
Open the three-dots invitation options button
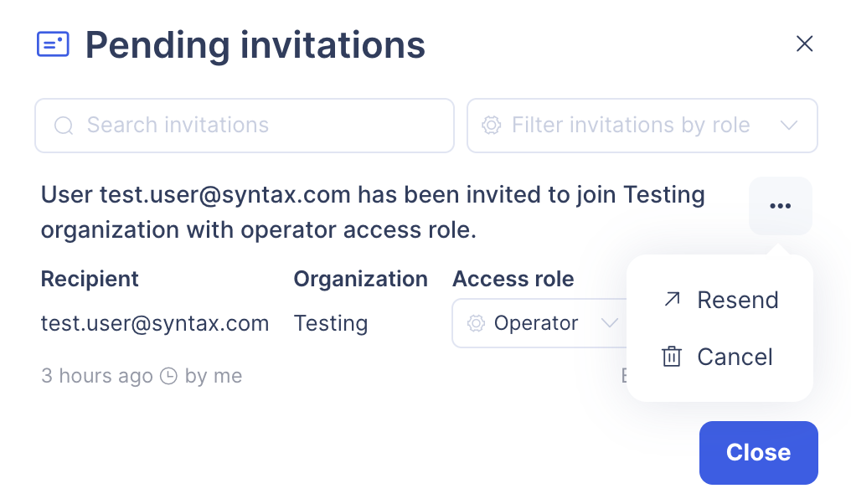(x=780, y=206)
